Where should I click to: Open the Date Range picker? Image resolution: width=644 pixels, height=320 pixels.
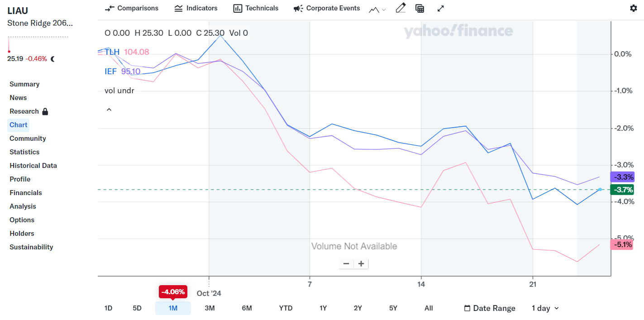coord(490,308)
